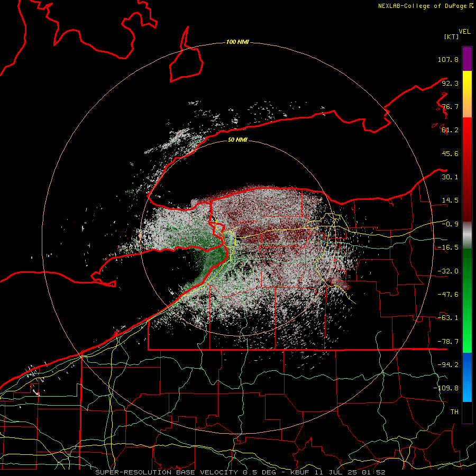
Task: Select the 92.3 velocity scale value
Action: coord(450,83)
